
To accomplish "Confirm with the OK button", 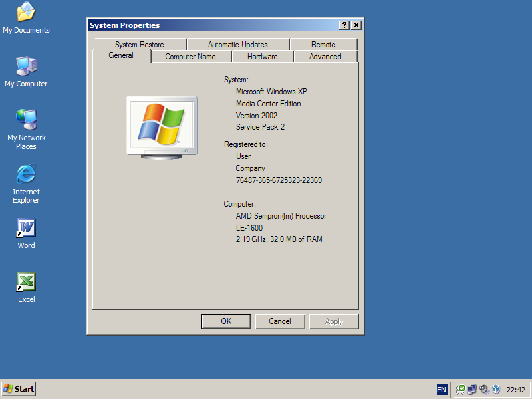I will [226, 321].
